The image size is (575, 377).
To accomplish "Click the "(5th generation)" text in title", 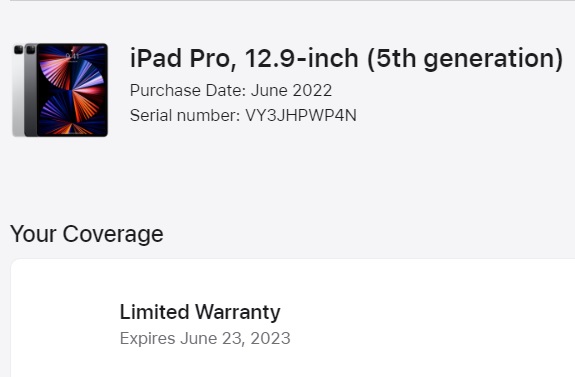I will tap(465, 59).
